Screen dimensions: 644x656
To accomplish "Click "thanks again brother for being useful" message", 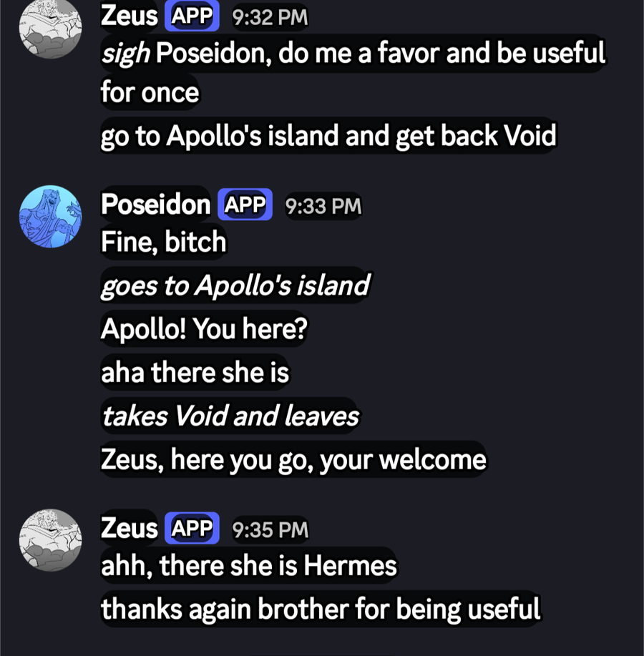I will click(321, 609).
